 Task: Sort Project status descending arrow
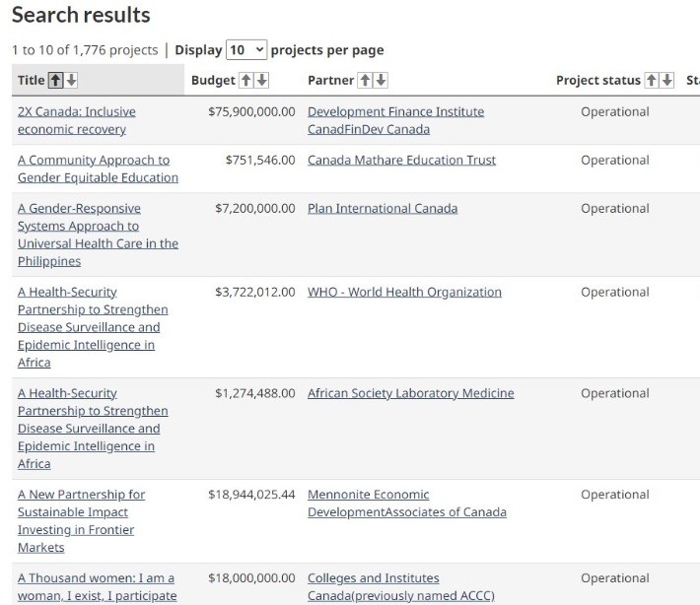[x=667, y=81]
